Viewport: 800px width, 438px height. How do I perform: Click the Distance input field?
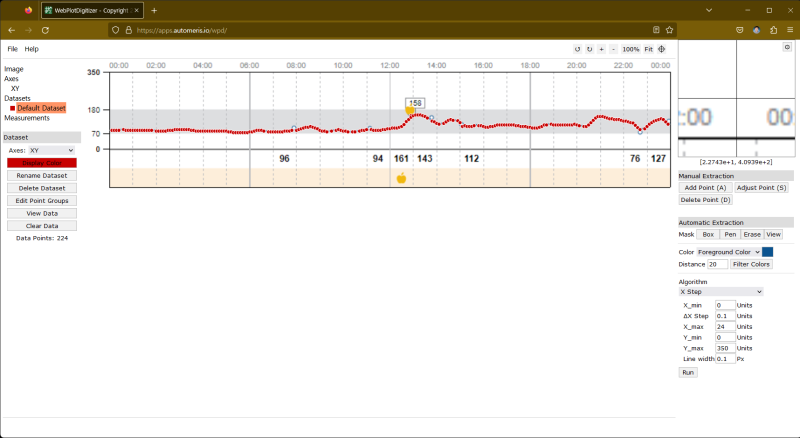(717, 264)
